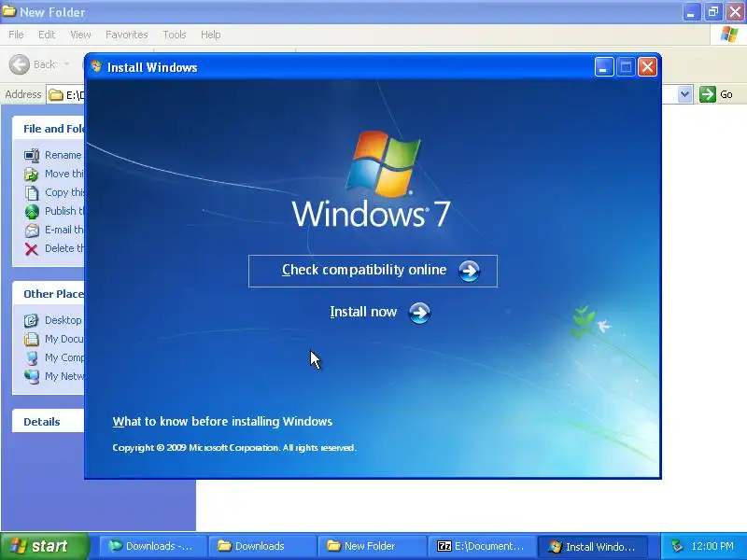Expand the Back history dropdown arrow
Screen dimensions: 747x560
coord(66,64)
